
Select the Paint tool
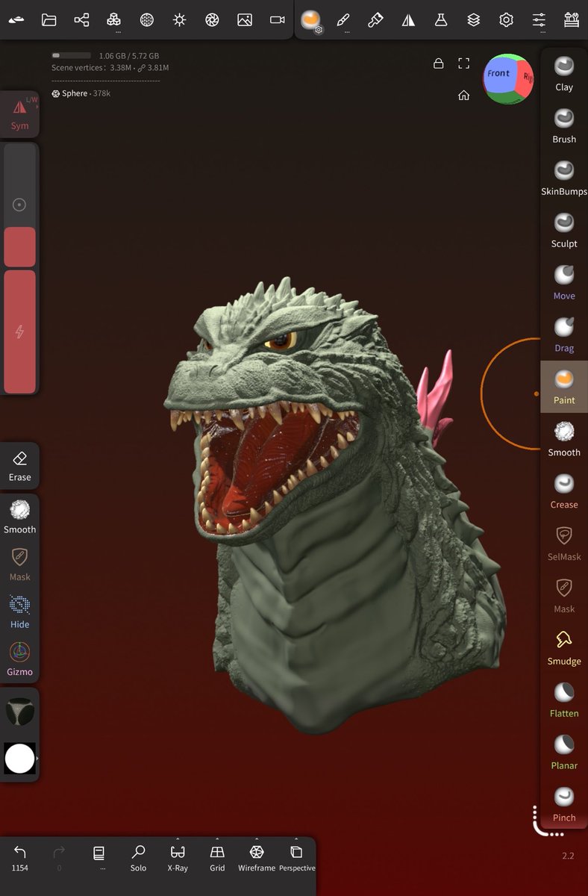click(x=564, y=388)
